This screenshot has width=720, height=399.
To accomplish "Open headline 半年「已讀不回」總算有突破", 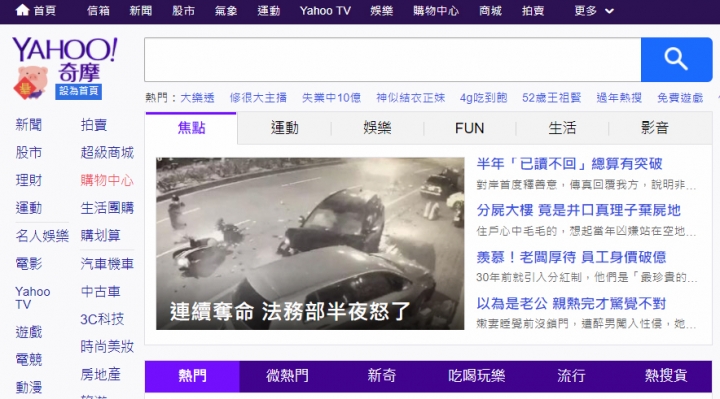I will (x=569, y=164).
